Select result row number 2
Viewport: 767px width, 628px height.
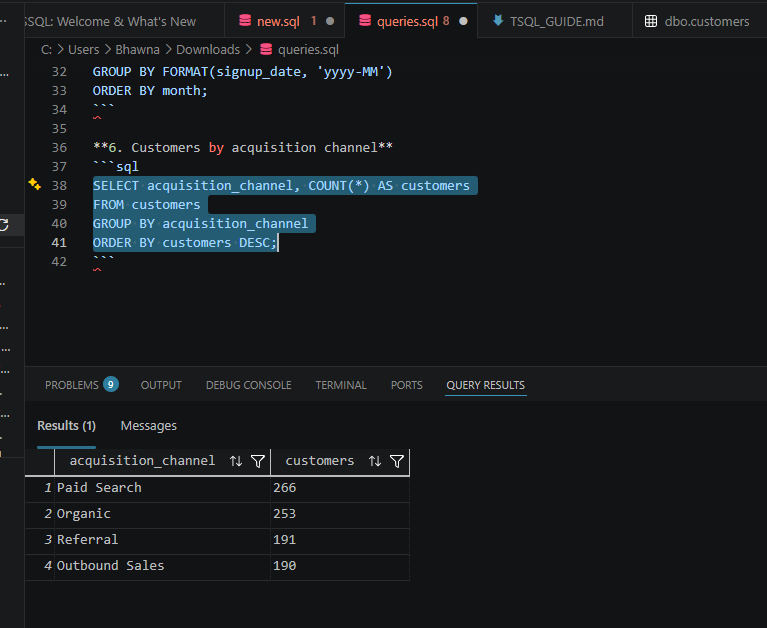[40, 514]
